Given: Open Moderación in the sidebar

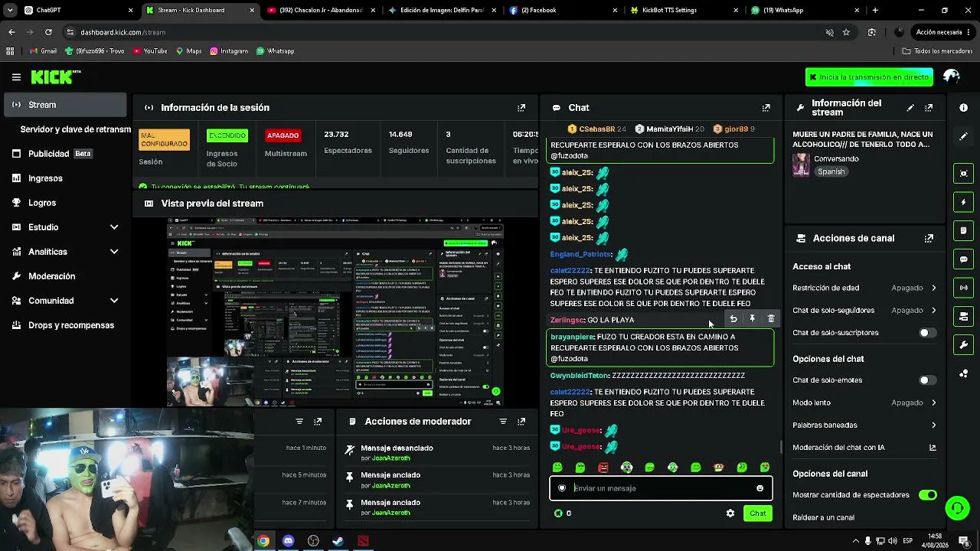Looking at the screenshot, I should click(x=65, y=276).
